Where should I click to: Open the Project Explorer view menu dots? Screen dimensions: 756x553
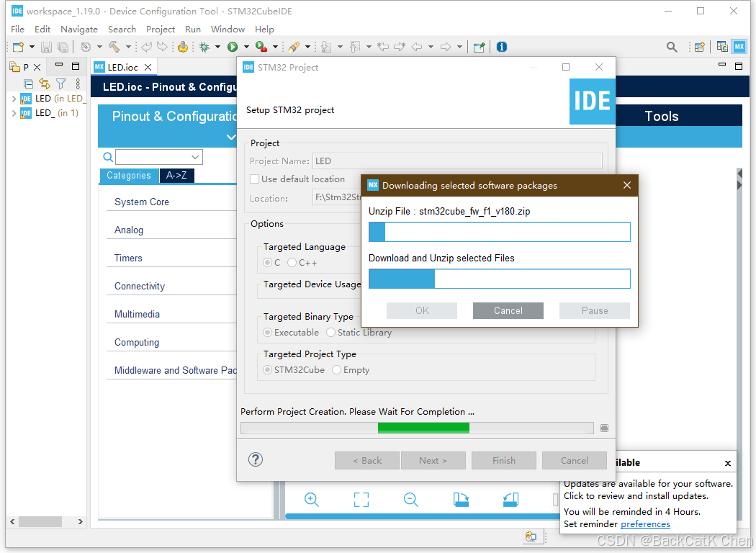tap(78, 84)
